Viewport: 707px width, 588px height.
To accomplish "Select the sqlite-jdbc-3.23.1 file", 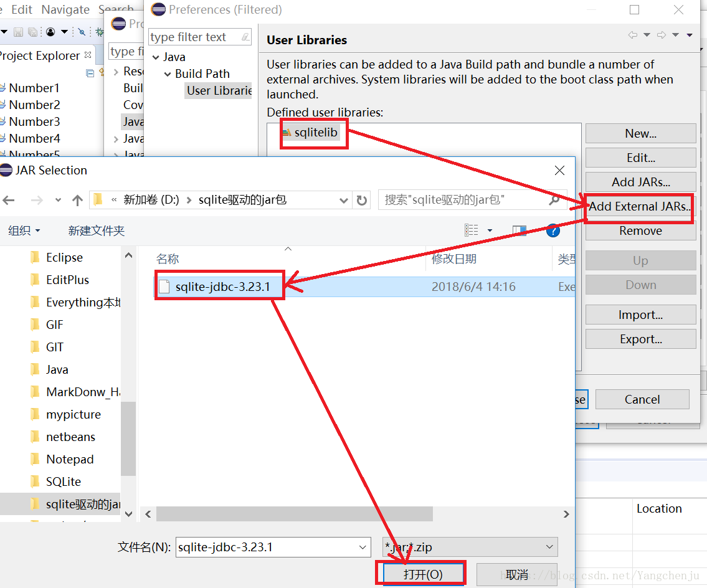I will coord(364,287).
